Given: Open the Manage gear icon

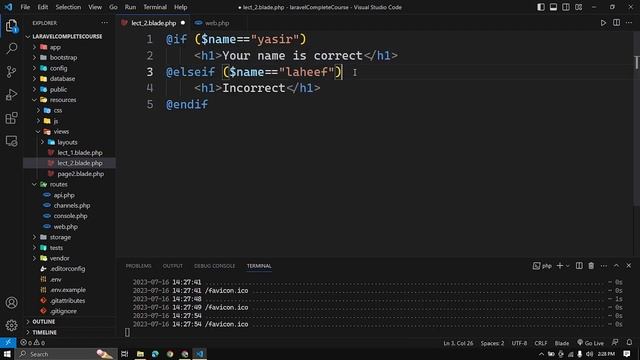Looking at the screenshot, I should [11, 325].
